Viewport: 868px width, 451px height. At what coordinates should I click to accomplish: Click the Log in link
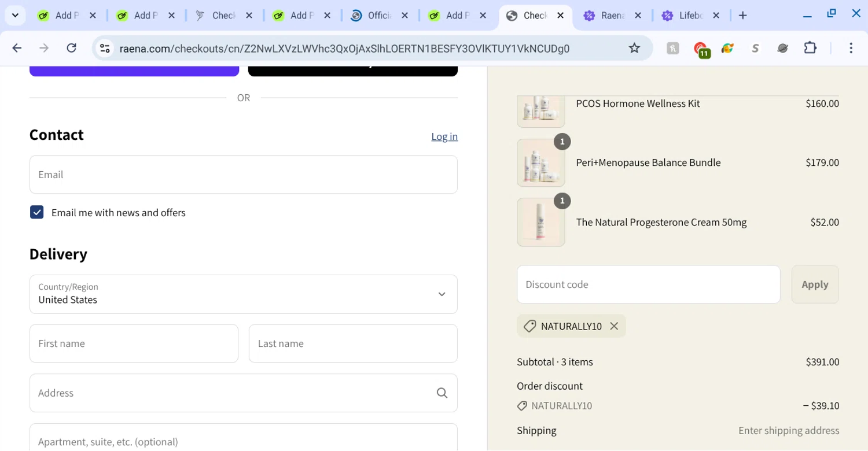pos(444,136)
